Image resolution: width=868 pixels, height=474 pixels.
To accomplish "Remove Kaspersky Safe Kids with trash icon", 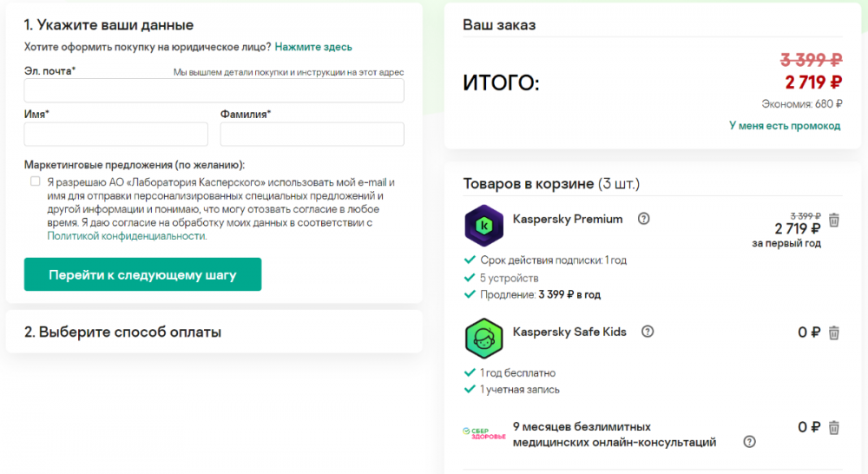I will click(x=834, y=332).
